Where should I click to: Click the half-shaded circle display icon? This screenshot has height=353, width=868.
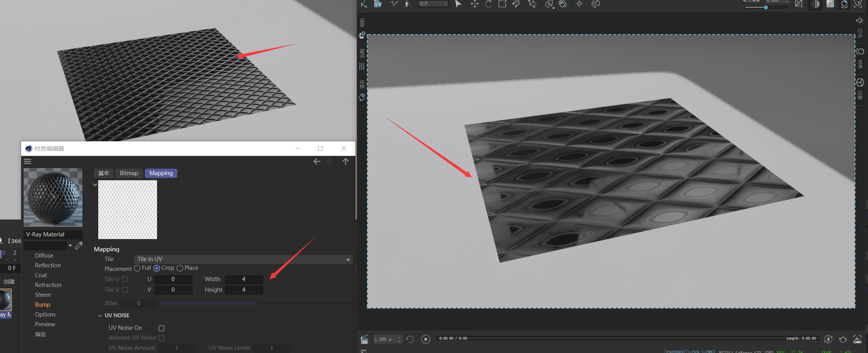click(x=815, y=4)
